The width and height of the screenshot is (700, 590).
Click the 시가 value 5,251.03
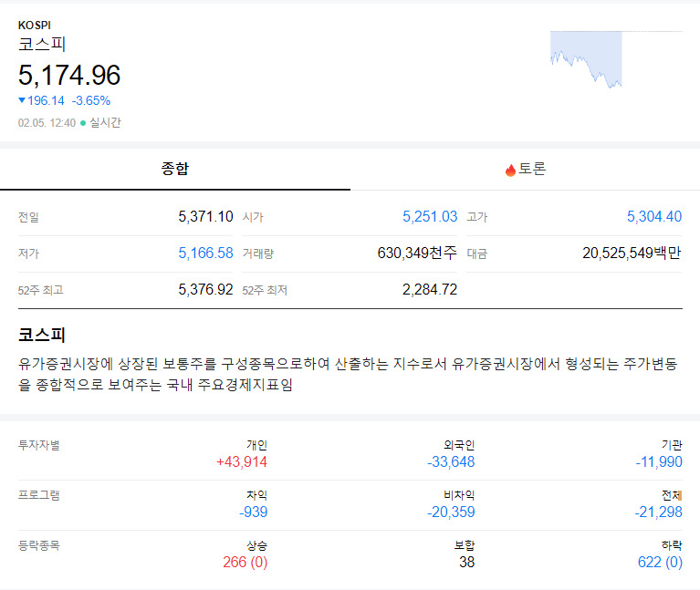click(430, 217)
